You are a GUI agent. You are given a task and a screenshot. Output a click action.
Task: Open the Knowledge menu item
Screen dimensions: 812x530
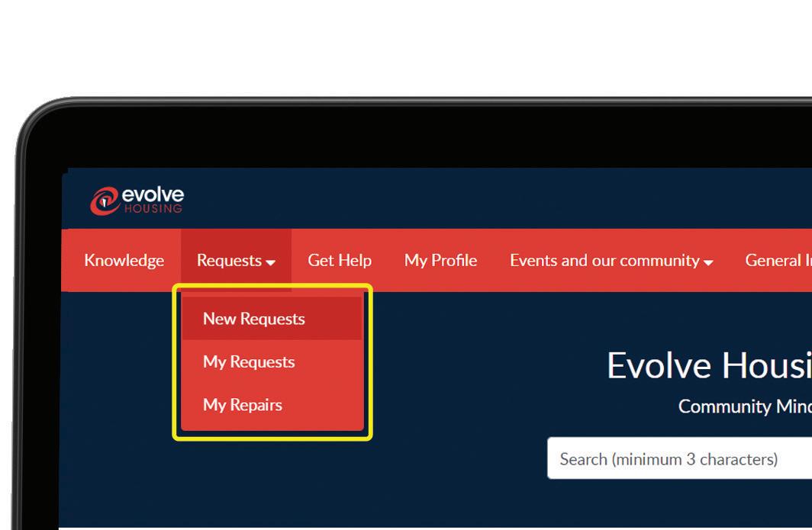(124, 260)
